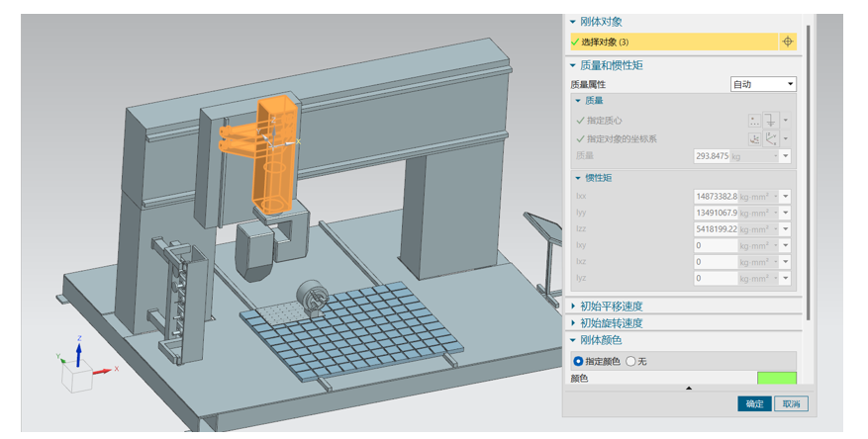Collapse the 惯性矩 section
The width and height of the screenshot is (868, 439).
pos(579,177)
